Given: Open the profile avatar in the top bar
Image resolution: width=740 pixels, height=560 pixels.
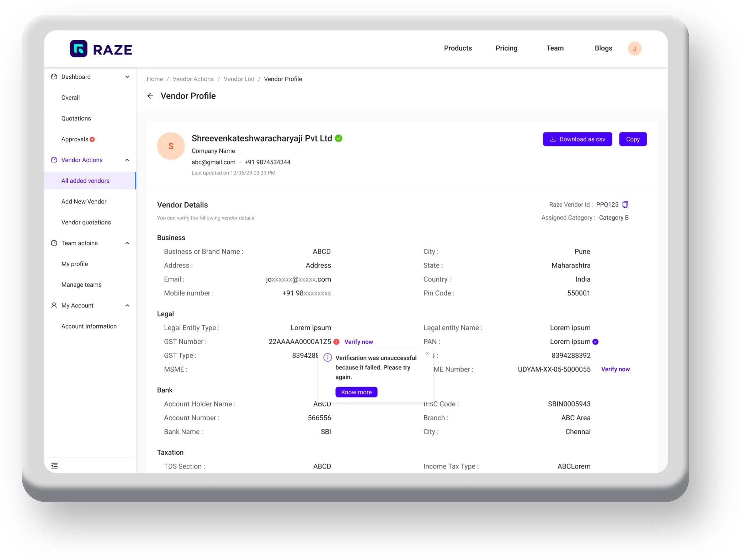Looking at the screenshot, I should [x=634, y=48].
